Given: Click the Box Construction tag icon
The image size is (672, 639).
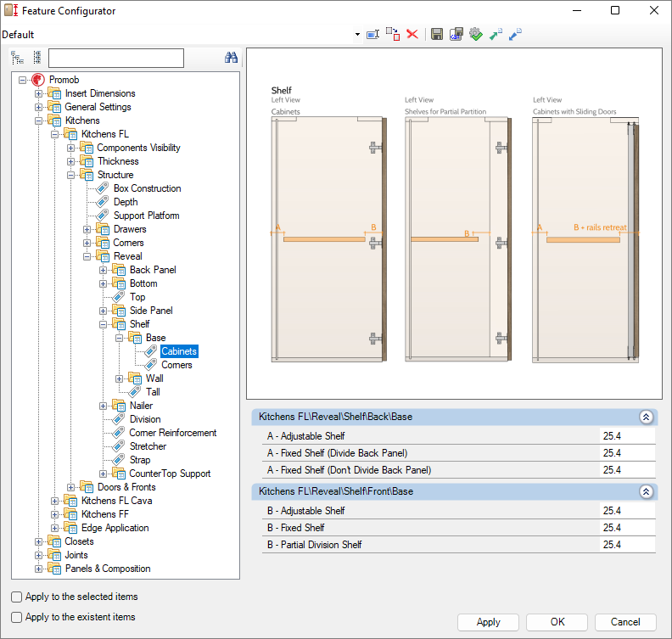Looking at the screenshot, I should click(102, 188).
